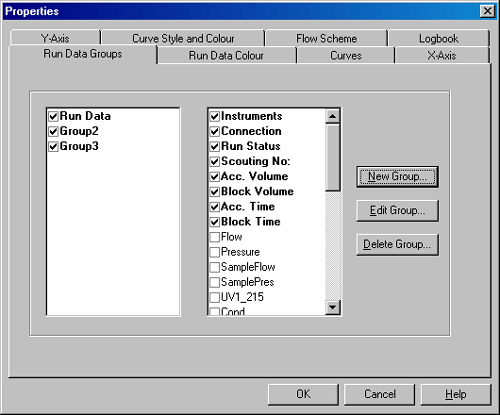Click the scrollbar thumb in list
This screenshot has width=500, height=415.
point(332,157)
